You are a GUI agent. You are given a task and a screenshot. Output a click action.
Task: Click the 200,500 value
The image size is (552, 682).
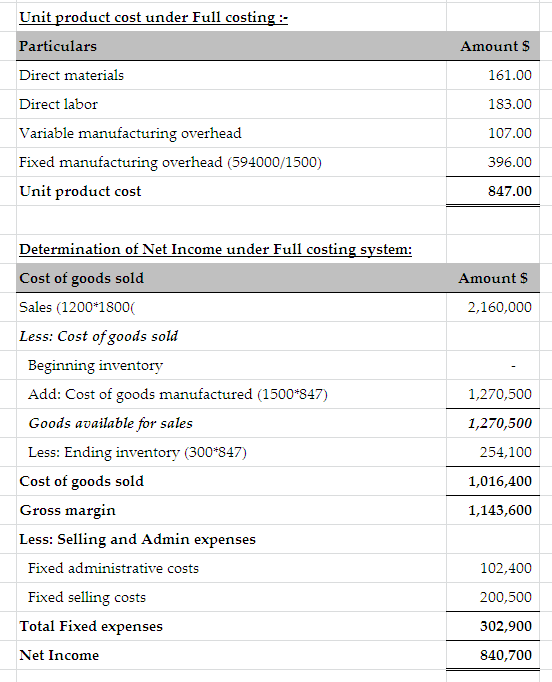click(x=505, y=597)
